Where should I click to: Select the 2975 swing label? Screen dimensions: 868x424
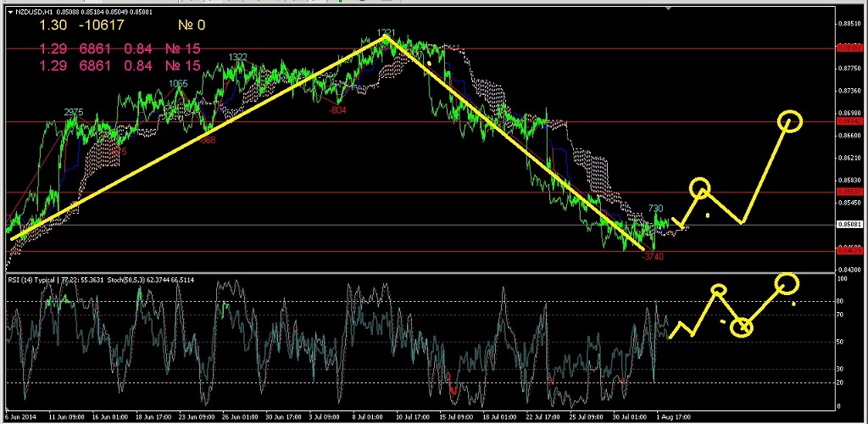click(74, 113)
